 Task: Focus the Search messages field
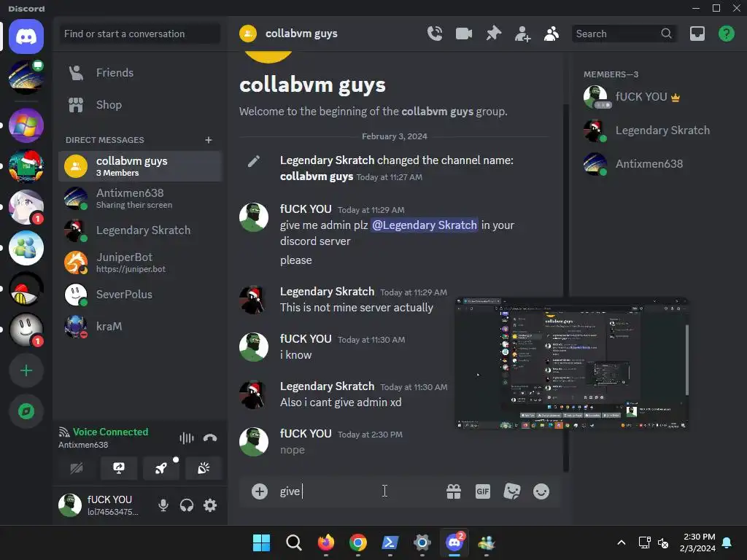click(x=624, y=34)
